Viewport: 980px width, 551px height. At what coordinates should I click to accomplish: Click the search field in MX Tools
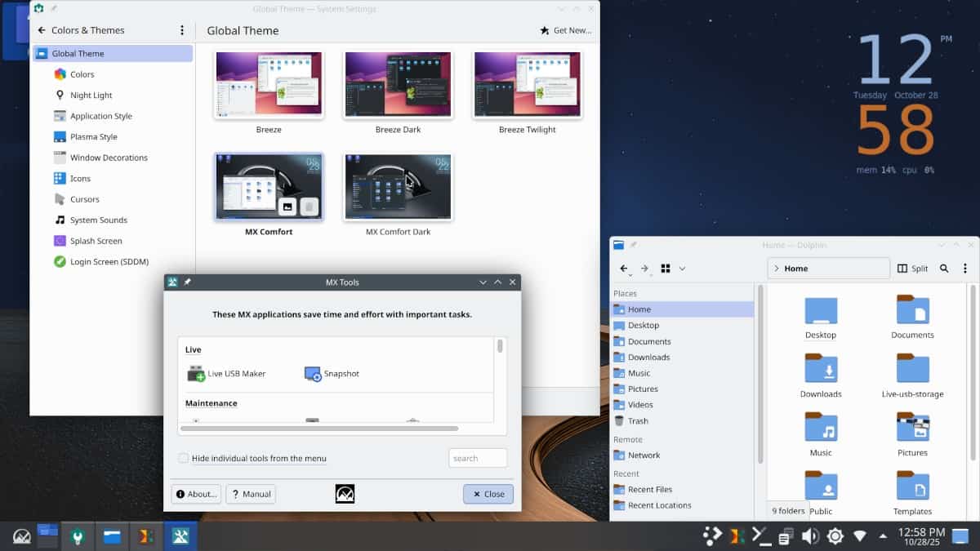478,458
